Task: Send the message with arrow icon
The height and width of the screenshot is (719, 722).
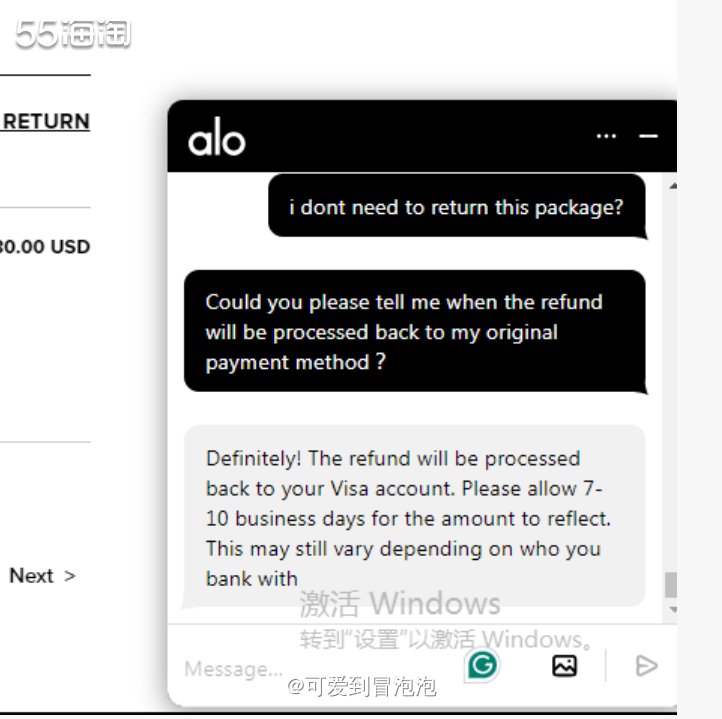Action: 646,666
